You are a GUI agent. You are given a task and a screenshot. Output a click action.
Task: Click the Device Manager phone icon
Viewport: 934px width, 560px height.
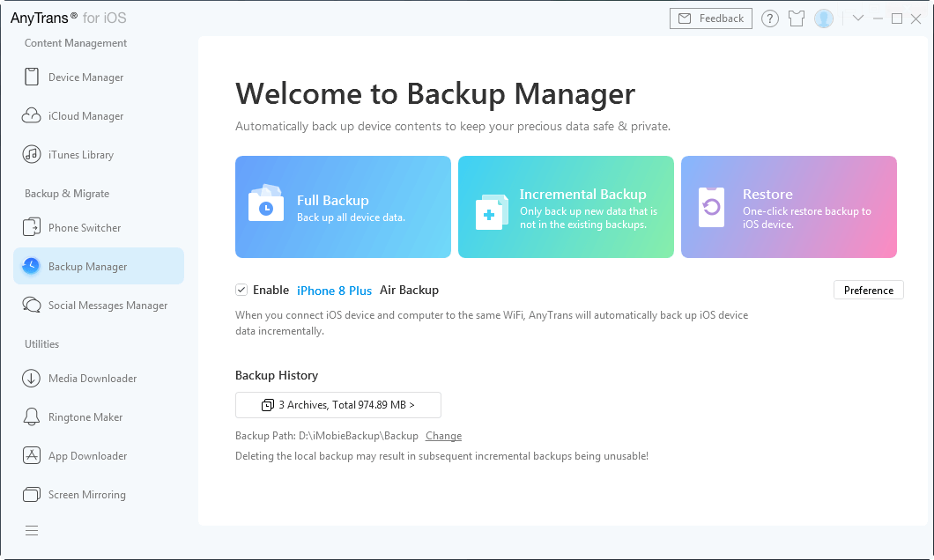click(32, 77)
